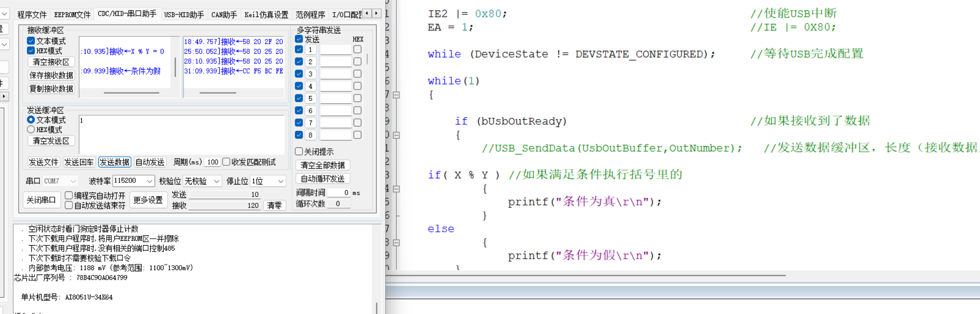This screenshot has height=314, width=980.
Task: Click 关闭串口 button
Action: (x=41, y=200)
